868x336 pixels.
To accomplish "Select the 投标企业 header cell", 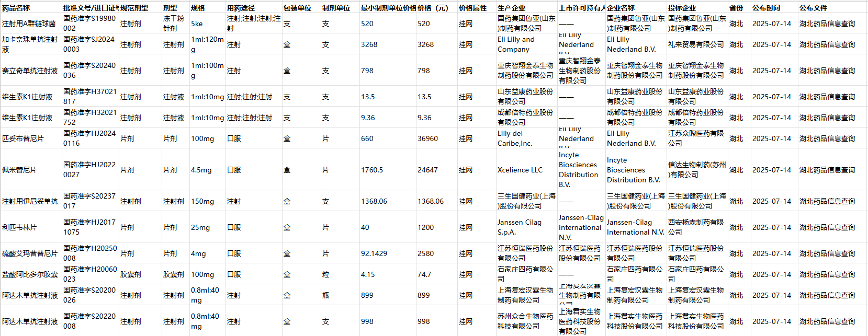I will (x=697, y=8).
